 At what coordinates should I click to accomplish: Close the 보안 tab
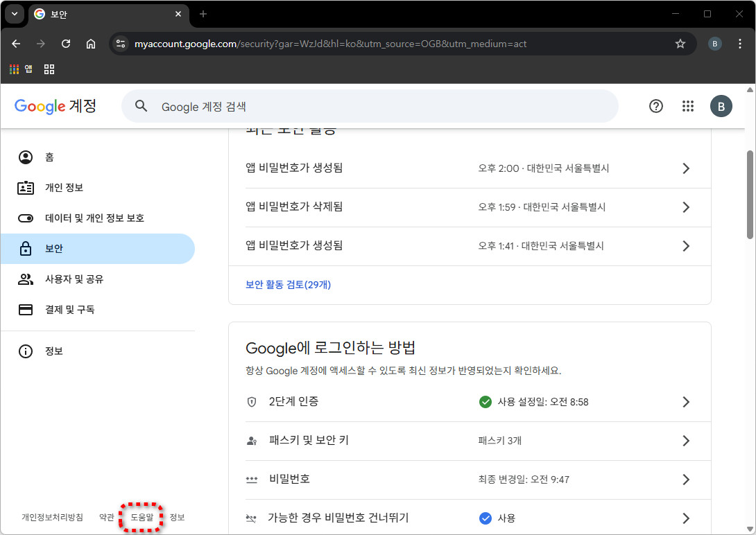pos(178,14)
